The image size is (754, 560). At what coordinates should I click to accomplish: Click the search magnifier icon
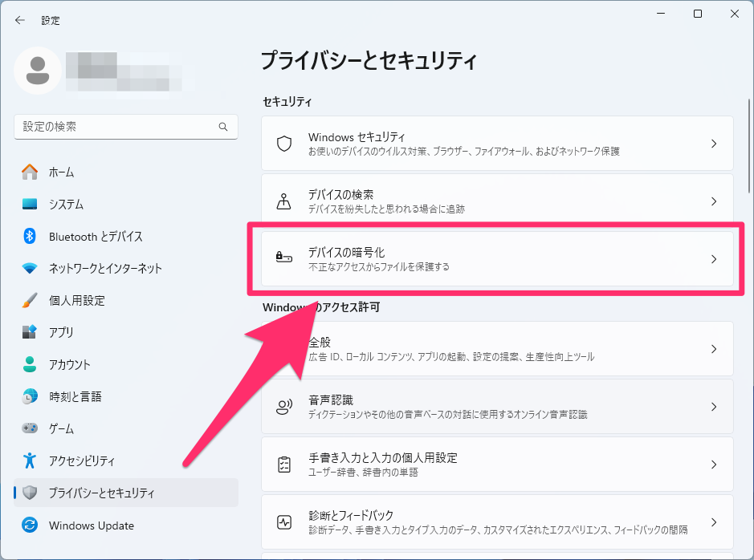(x=223, y=127)
